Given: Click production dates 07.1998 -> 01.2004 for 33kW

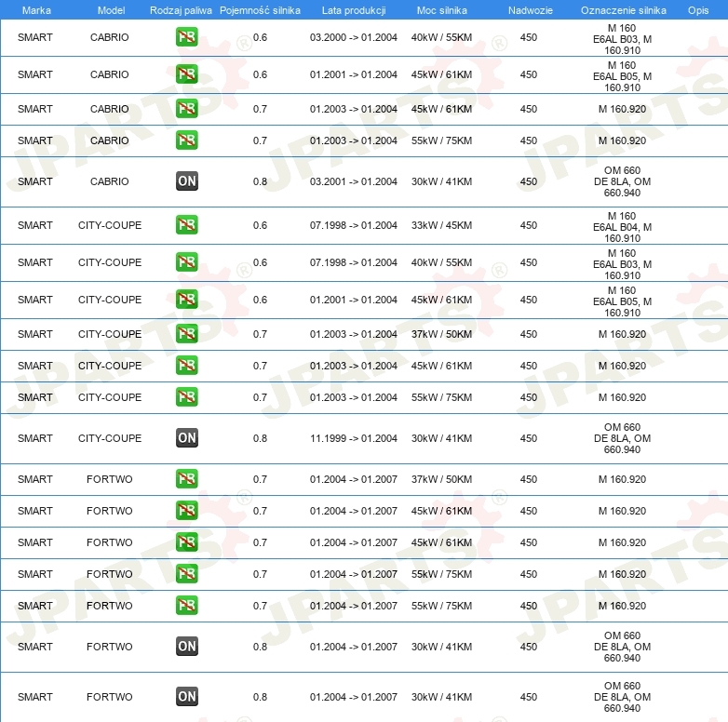Looking at the screenshot, I should [x=354, y=225].
